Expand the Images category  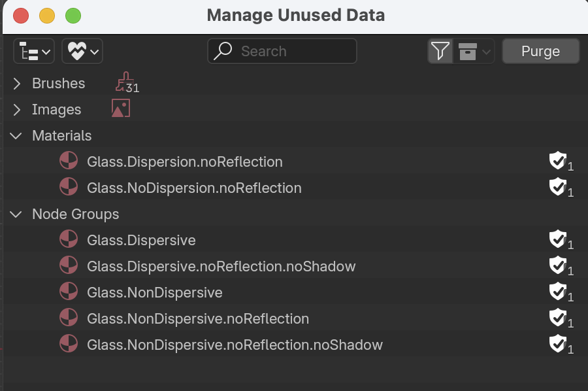point(17,109)
